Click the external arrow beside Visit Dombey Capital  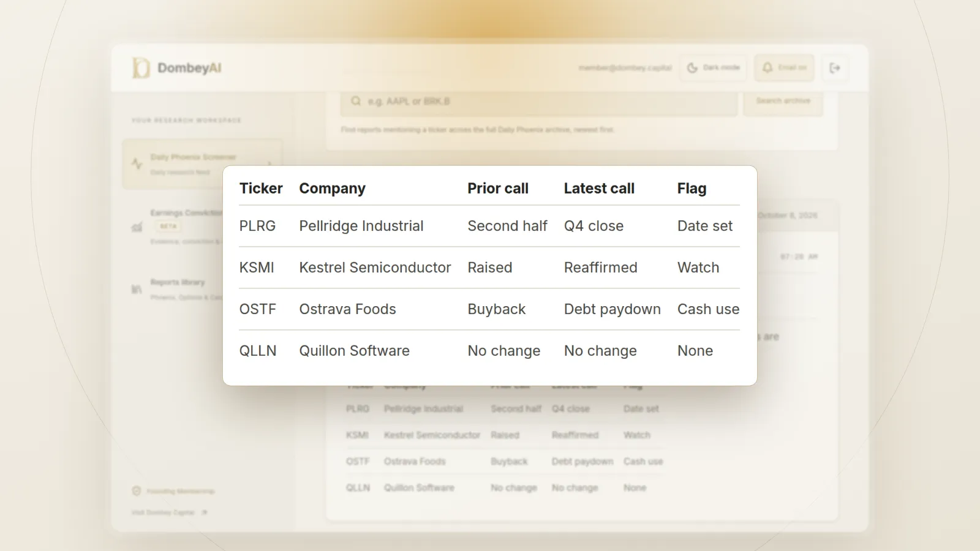pyautogui.click(x=204, y=512)
